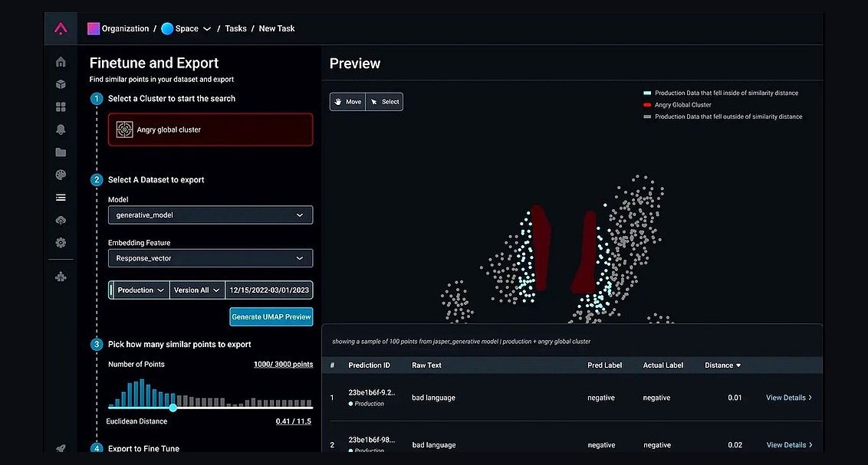The height and width of the screenshot is (465, 868).
Task: Click the rocket icon at the sidebar bottom
Action: pyautogui.click(x=61, y=448)
